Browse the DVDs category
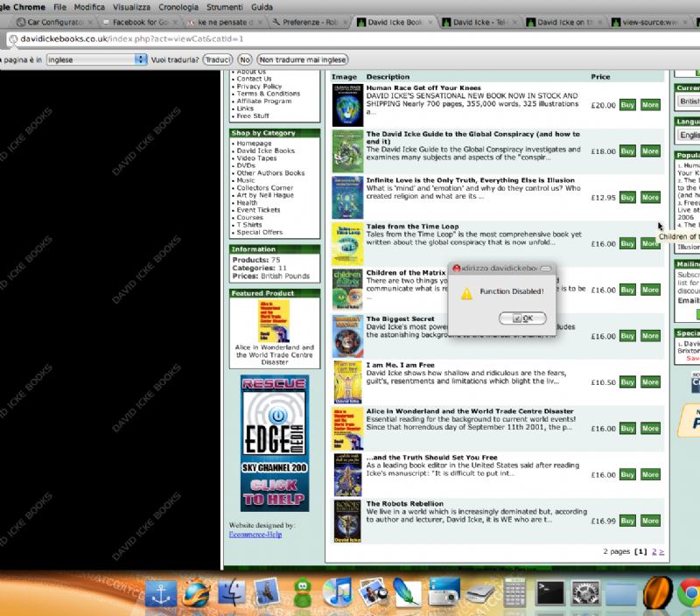700x616 pixels. point(246,165)
